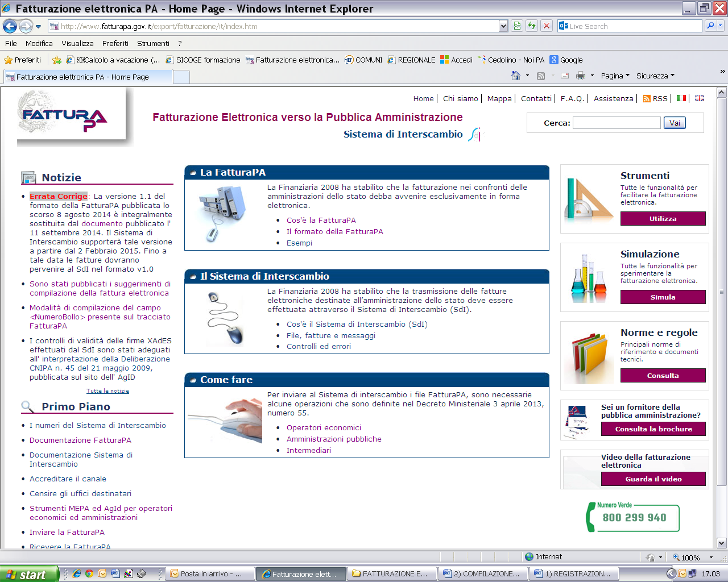Open the address bar history dropdown

tap(503, 26)
